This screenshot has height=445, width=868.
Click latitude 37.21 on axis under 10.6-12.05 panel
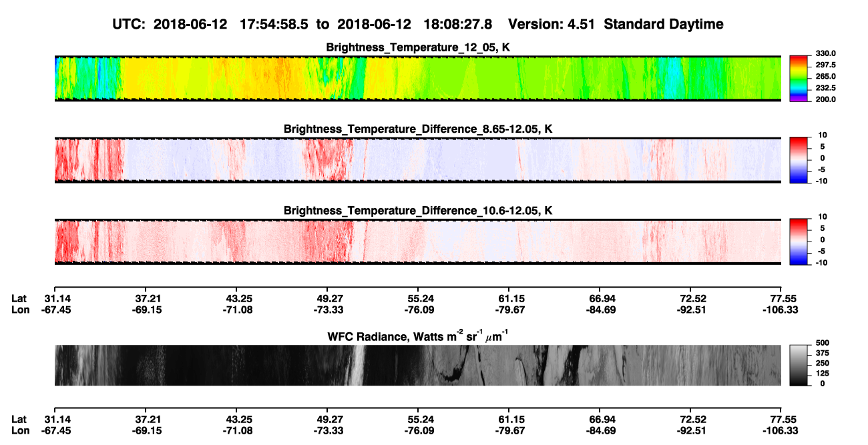147,299
